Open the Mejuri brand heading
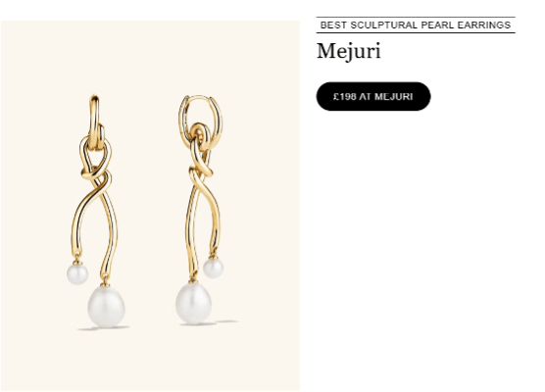This screenshot has height=392, width=545. coord(349,51)
